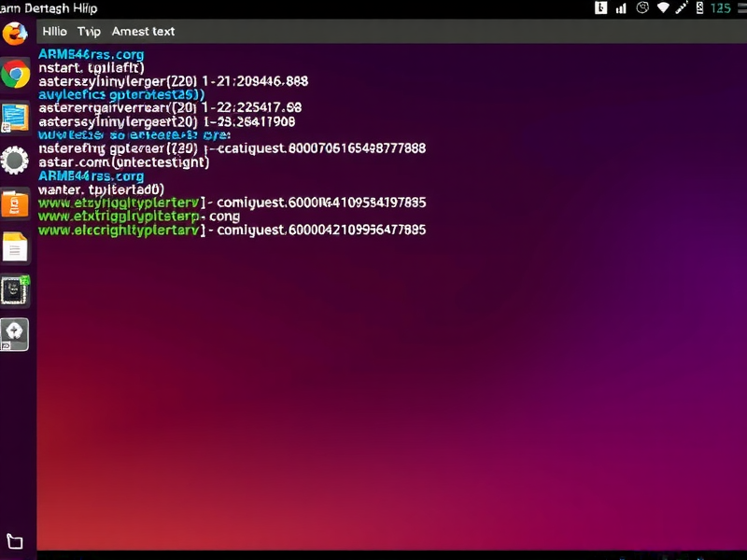
Task: Launch Google Chrome from the dock
Action: 15,74
